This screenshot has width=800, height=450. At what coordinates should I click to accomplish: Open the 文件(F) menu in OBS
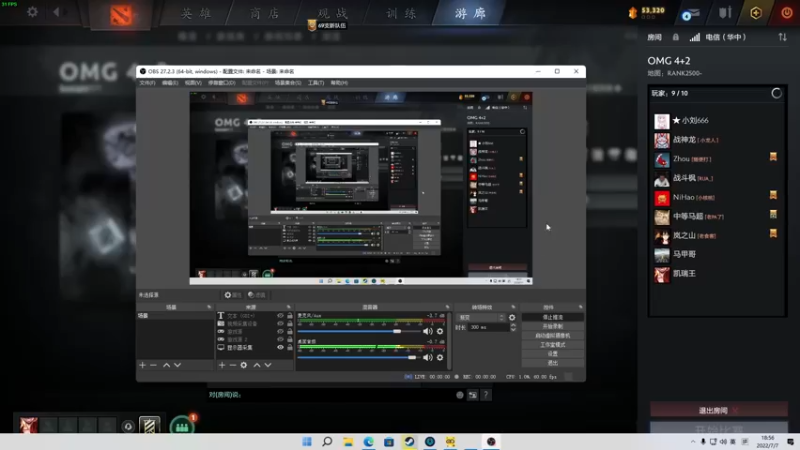[147, 83]
